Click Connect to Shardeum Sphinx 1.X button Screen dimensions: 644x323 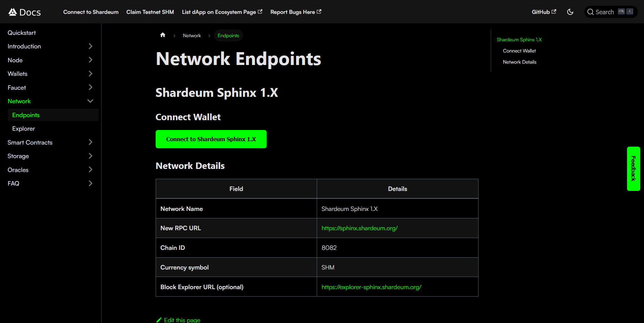pyautogui.click(x=211, y=139)
